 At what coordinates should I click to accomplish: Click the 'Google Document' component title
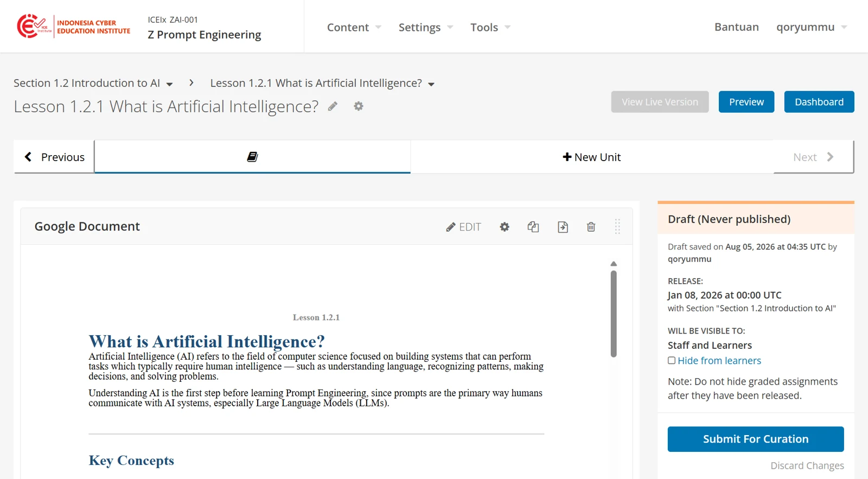click(x=87, y=226)
